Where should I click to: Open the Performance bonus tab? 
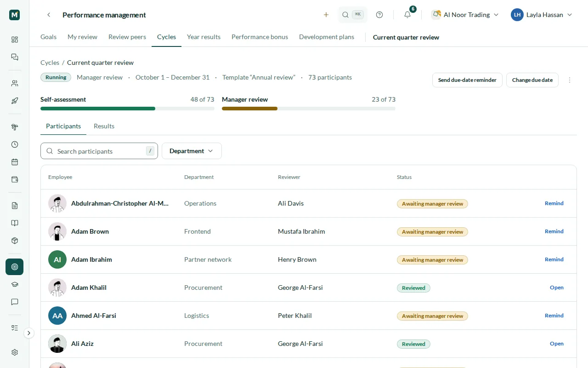click(x=260, y=37)
